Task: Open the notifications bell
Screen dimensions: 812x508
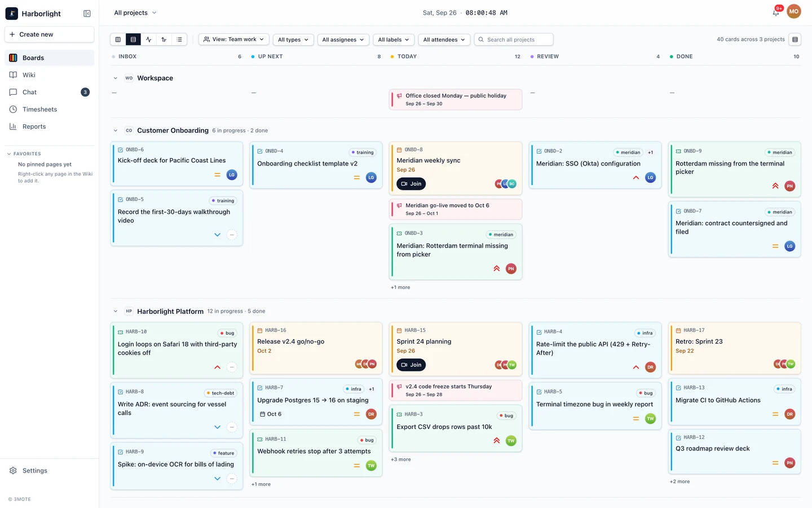Action: click(776, 12)
